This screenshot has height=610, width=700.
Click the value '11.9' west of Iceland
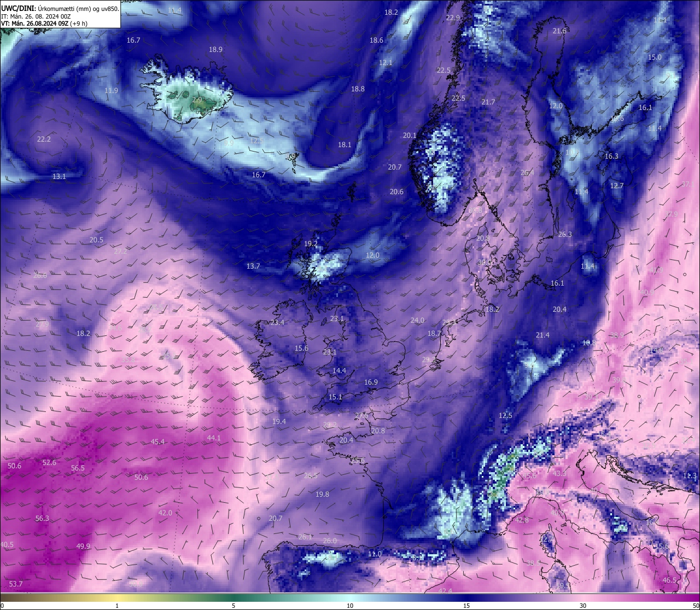[111, 90]
